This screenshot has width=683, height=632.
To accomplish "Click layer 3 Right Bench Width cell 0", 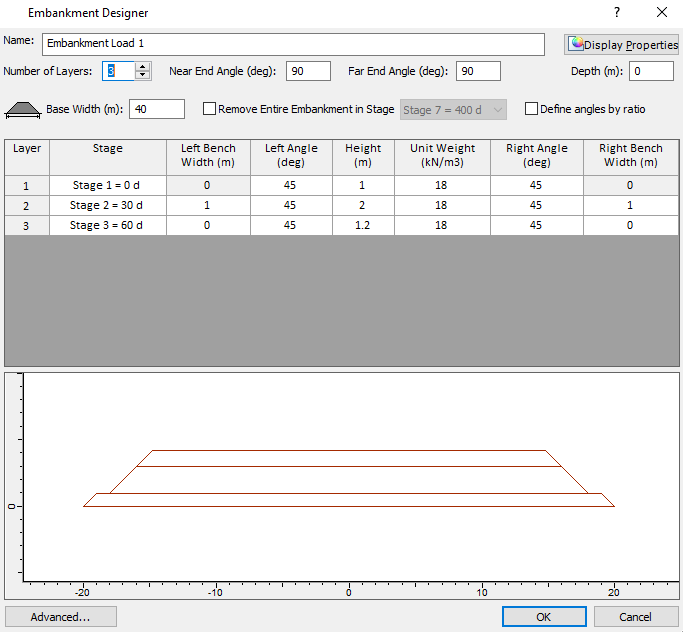I will [631, 225].
